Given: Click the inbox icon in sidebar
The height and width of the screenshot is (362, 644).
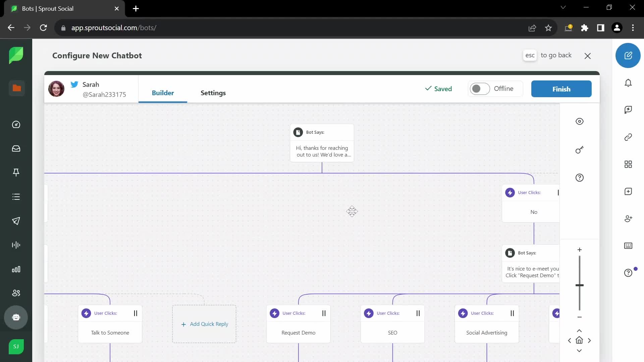Looking at the screenshot, I should [16, 148].
